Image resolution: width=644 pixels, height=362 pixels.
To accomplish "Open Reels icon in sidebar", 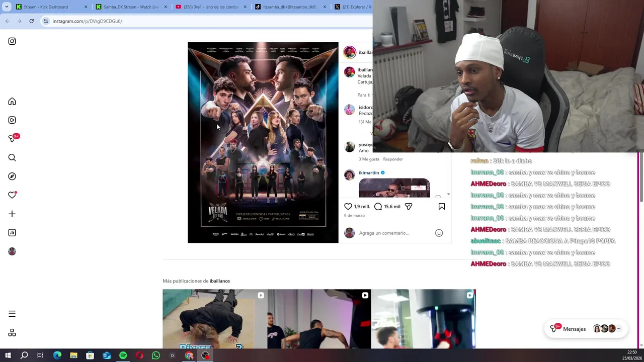I will tap(12, 120).
